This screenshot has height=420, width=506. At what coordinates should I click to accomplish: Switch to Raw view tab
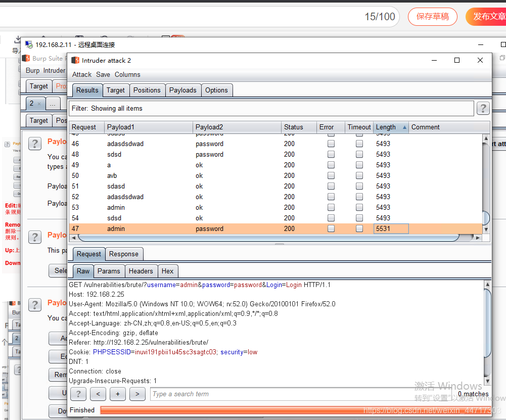(x=83, y=271)
